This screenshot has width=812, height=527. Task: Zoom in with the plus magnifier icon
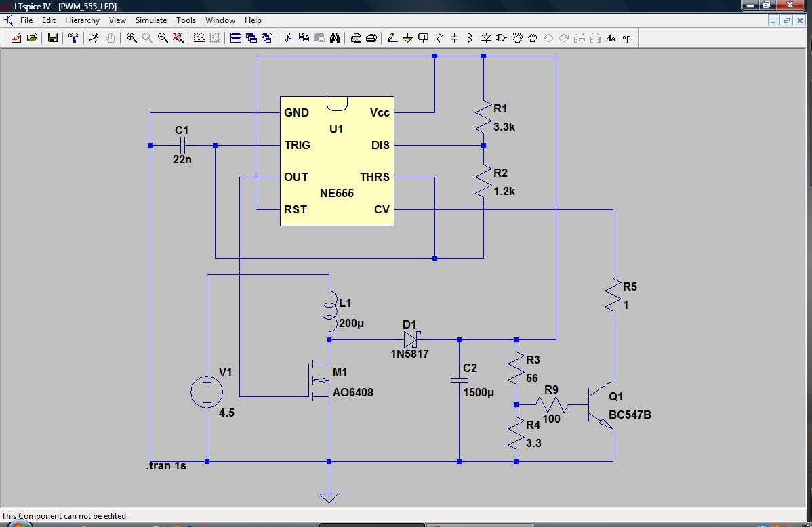tap(131, 38)
